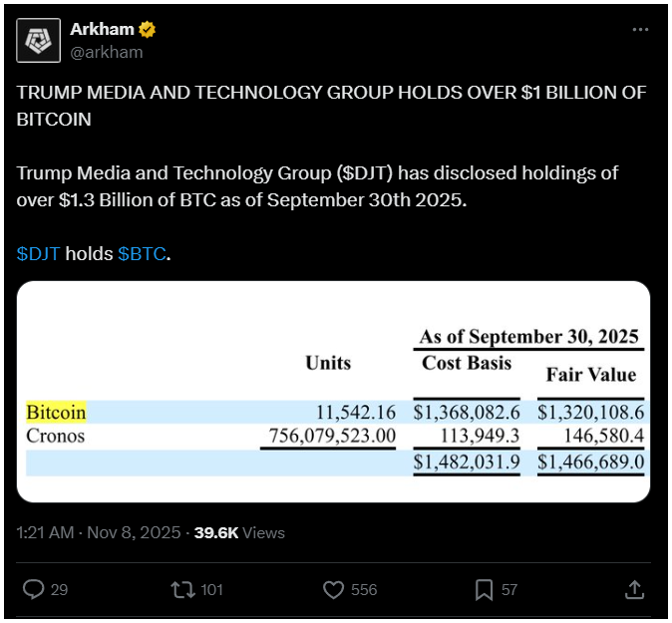The image size is (672, 623).
Task: Open the $DJT cashtag link
Action: (39, 253)
